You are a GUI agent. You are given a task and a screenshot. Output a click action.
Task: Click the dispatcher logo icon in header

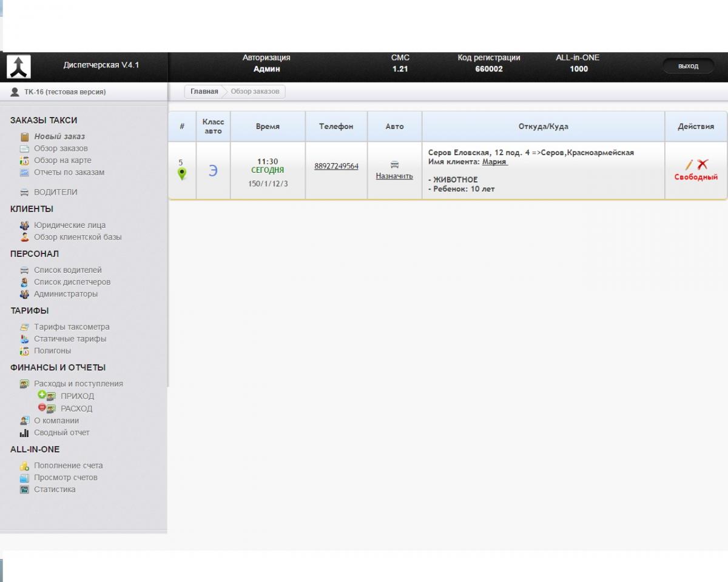pos(18,67)
